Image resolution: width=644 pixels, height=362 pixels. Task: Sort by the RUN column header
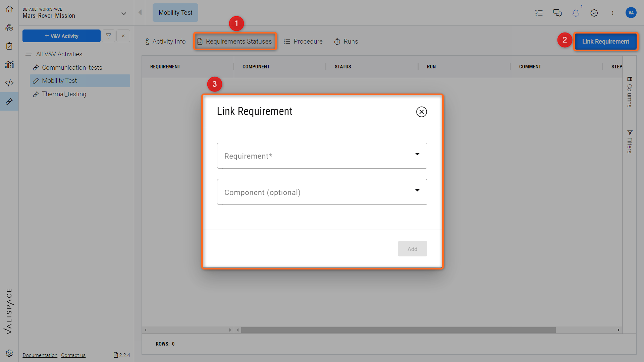[x=431, y=67]
